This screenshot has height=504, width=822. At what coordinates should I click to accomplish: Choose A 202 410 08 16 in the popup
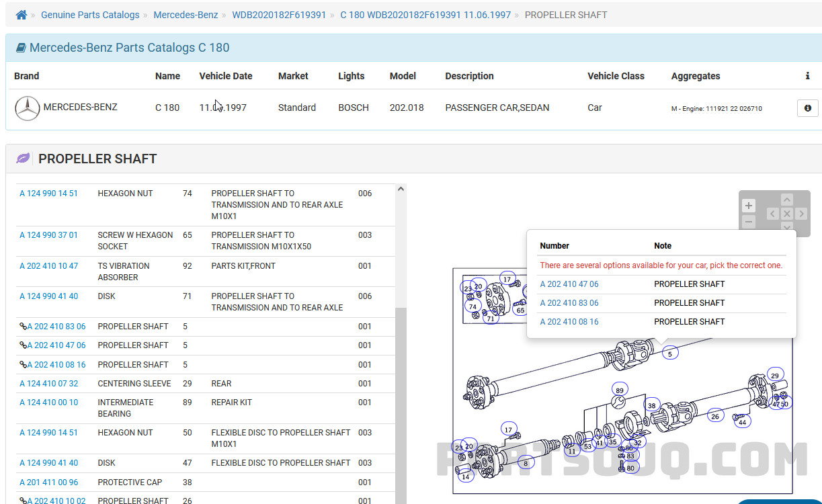pos(569,322)
